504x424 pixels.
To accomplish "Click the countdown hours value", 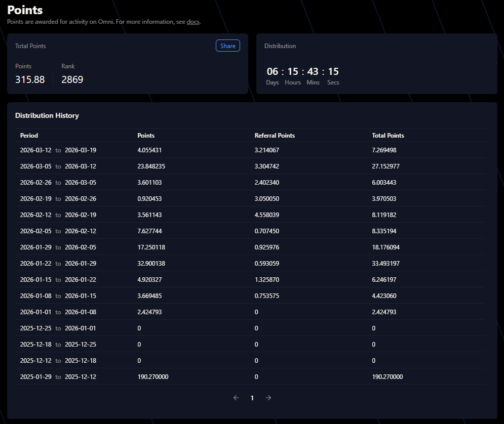I will tap(292, 71).
